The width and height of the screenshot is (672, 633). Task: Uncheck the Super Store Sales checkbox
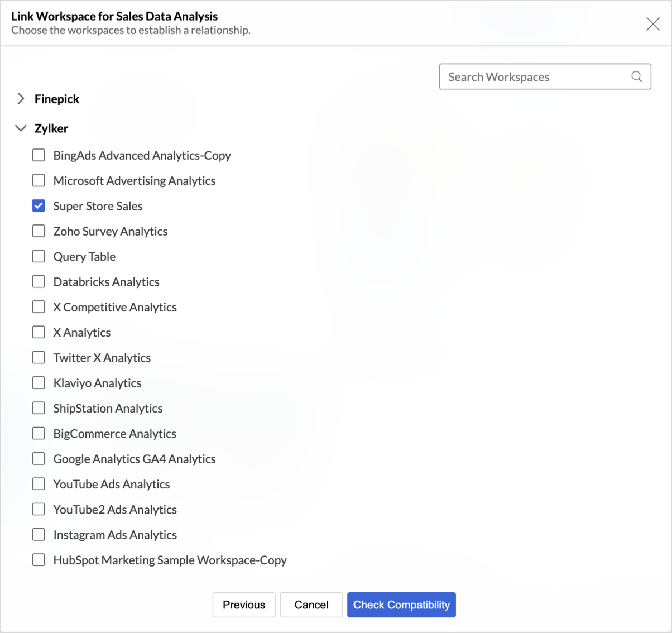point(39,206)
